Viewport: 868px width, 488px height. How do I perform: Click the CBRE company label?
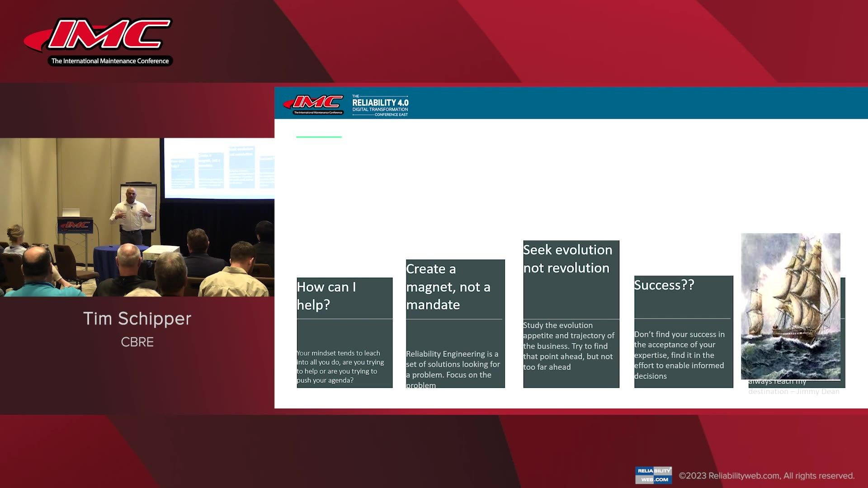click(137, 342)
